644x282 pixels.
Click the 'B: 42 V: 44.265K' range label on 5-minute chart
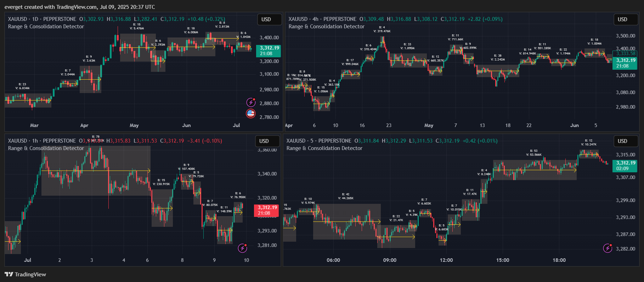346,196
